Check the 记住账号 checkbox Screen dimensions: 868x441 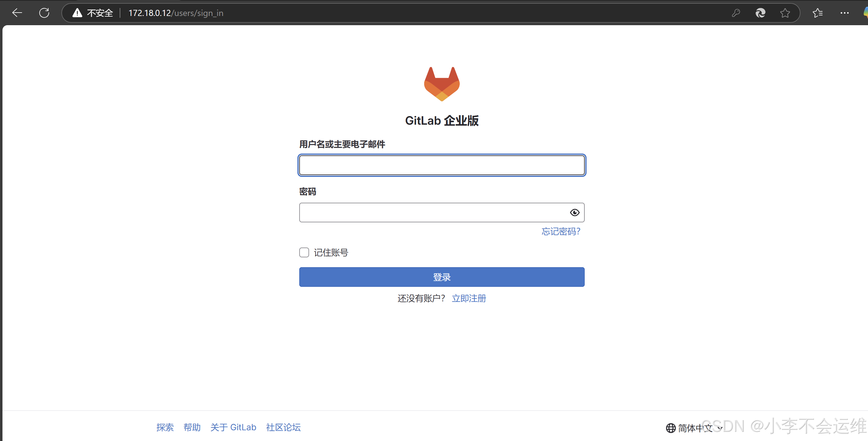(x=304, y=252)
